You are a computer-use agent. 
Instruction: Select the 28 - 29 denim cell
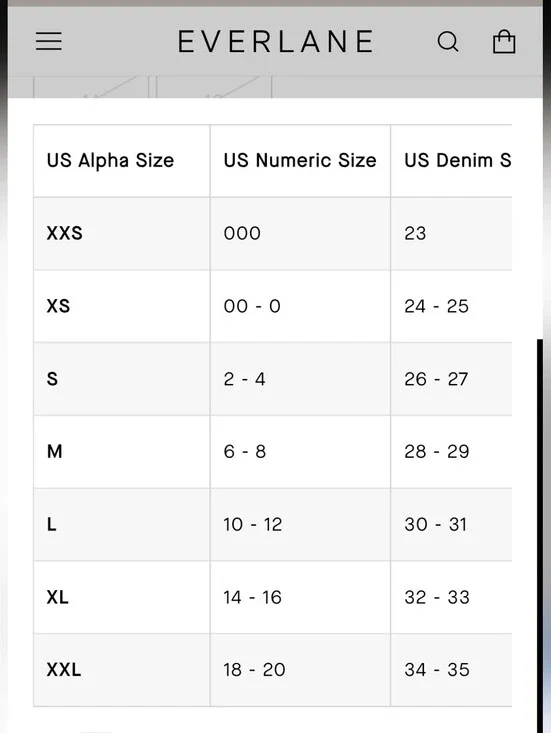pyautogui.click(x=451, y=452)
